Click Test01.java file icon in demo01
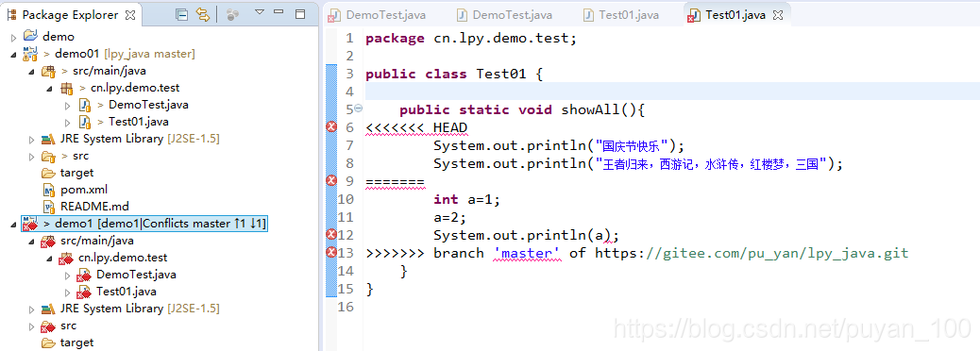 click(x=86, y=122)
